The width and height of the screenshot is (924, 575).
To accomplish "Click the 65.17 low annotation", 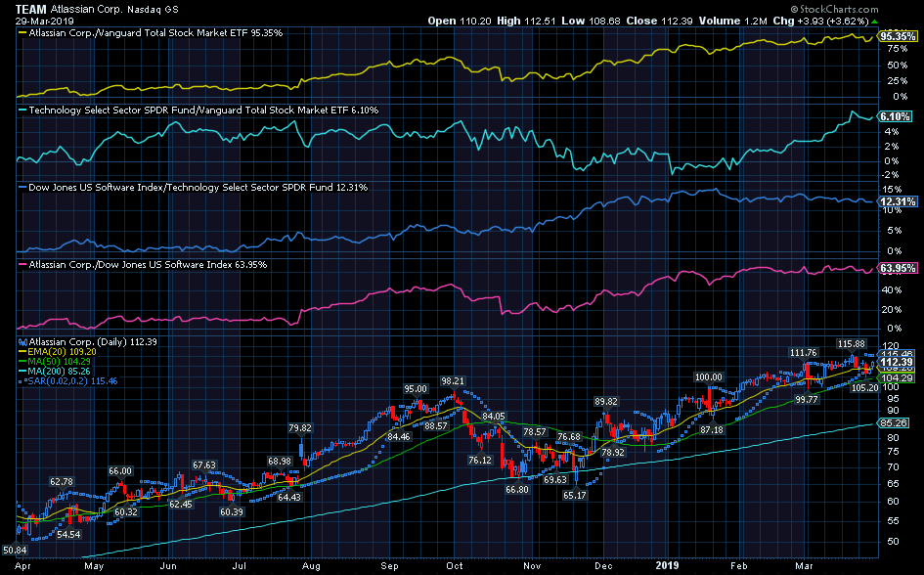I will [x=575, y=495].
